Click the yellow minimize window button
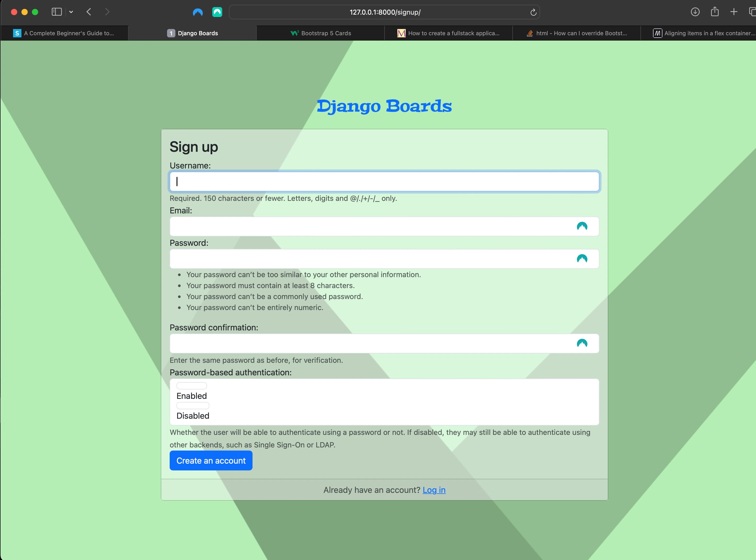This screenshot has width=756, height=560. [24, 12]
